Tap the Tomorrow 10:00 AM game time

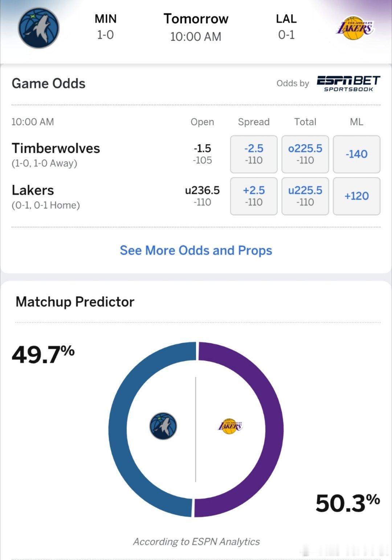pos(196,27)
